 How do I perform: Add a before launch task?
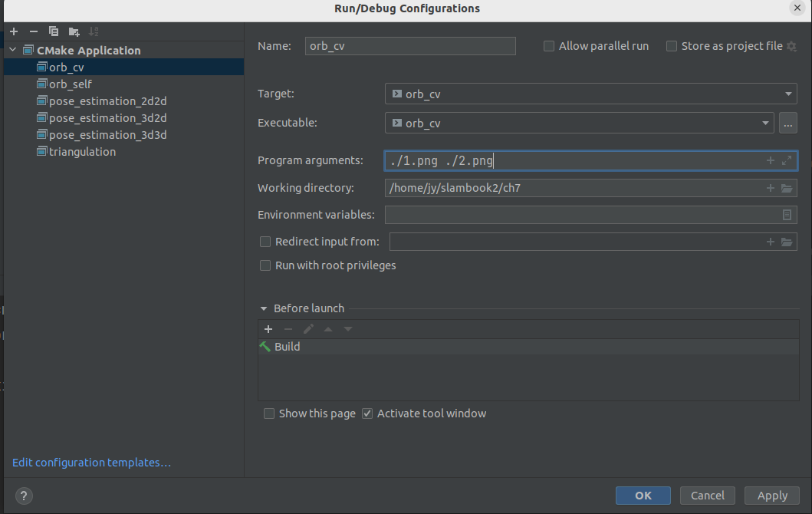pos(268,329)
